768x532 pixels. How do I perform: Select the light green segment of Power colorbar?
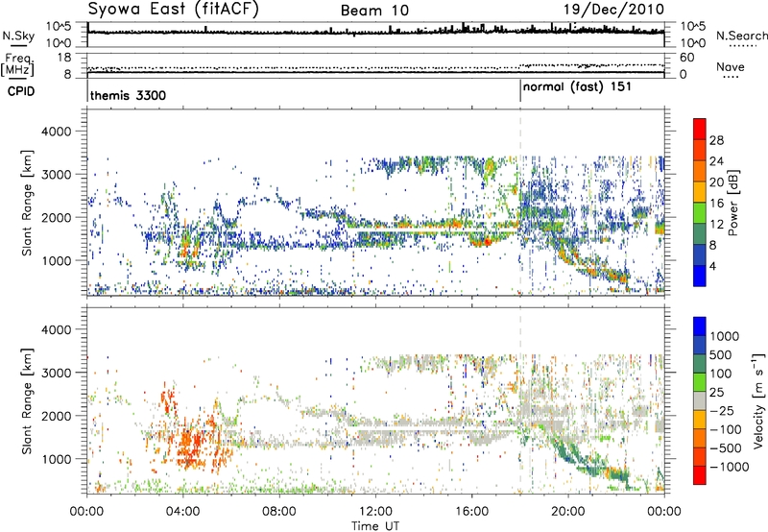click(x=700, y=212)
